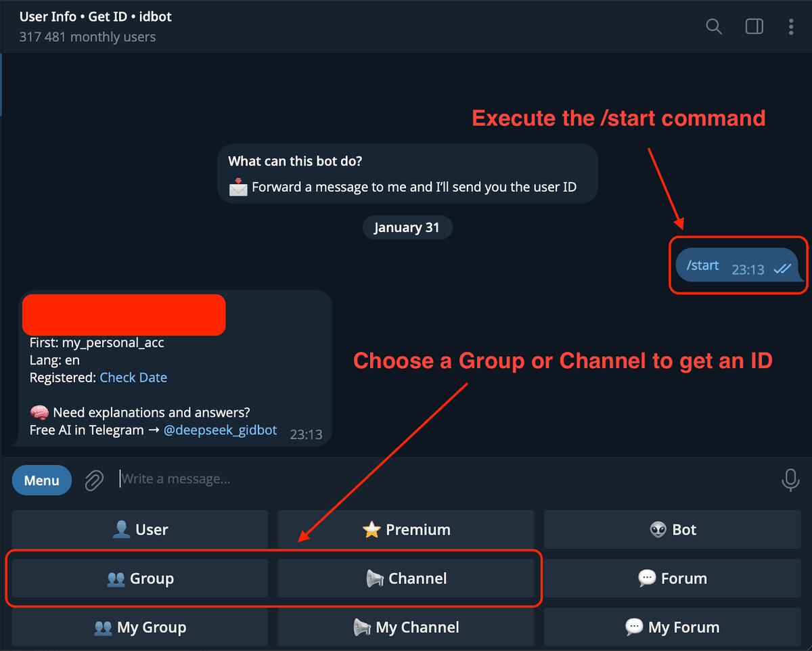Select the My Group option
This screenshot has height=651, width=812.
click(x=139, y=627)
